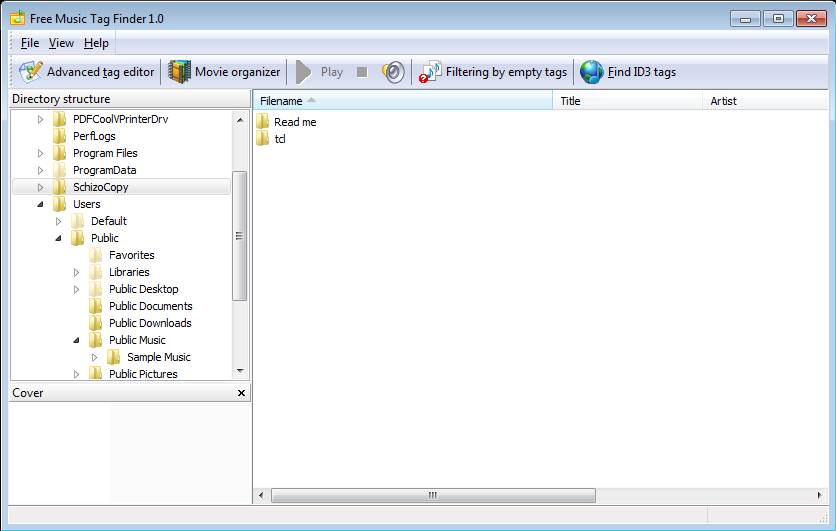Expand the ProgramData tree node
Screen dimensions: 836x531
tap(41, 170)
